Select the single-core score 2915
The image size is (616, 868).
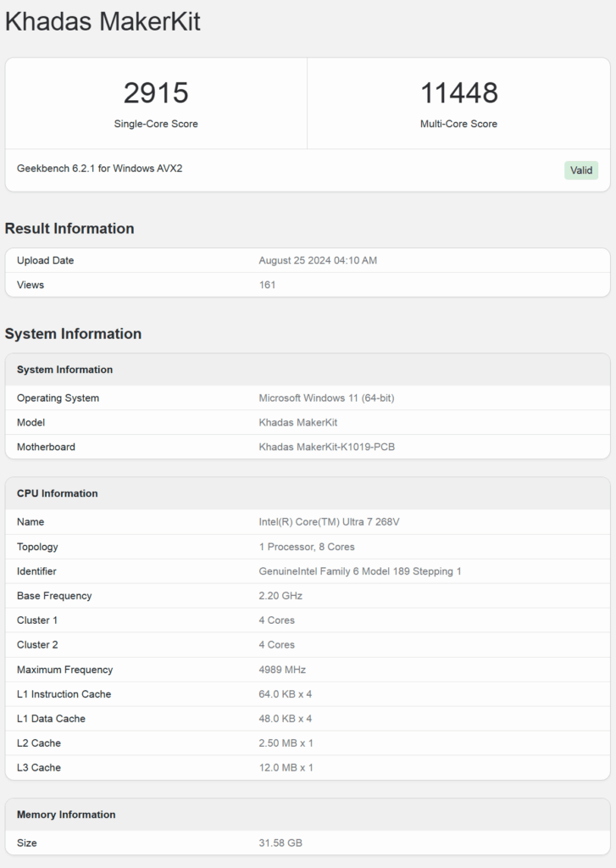tap(156, 92)
